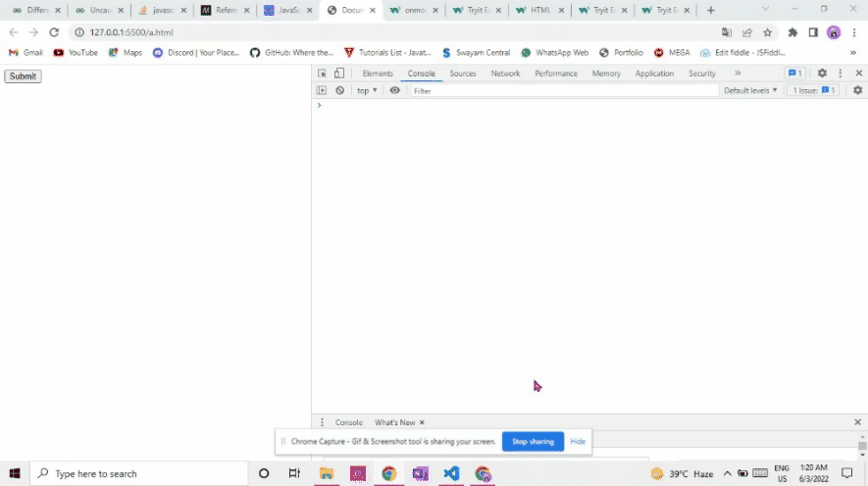Open the Memory tab
The height and width of the screenshot is (486, 868).
(x=606, y=73)
